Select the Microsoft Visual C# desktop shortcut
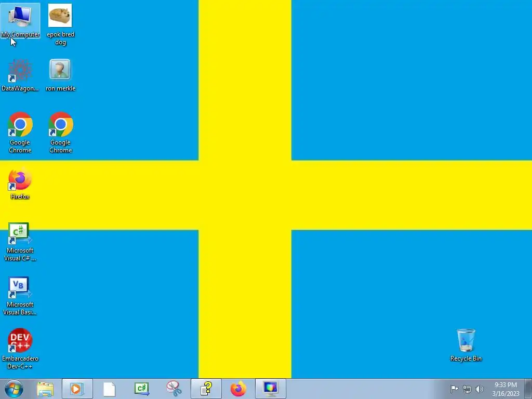 (20, 242)
